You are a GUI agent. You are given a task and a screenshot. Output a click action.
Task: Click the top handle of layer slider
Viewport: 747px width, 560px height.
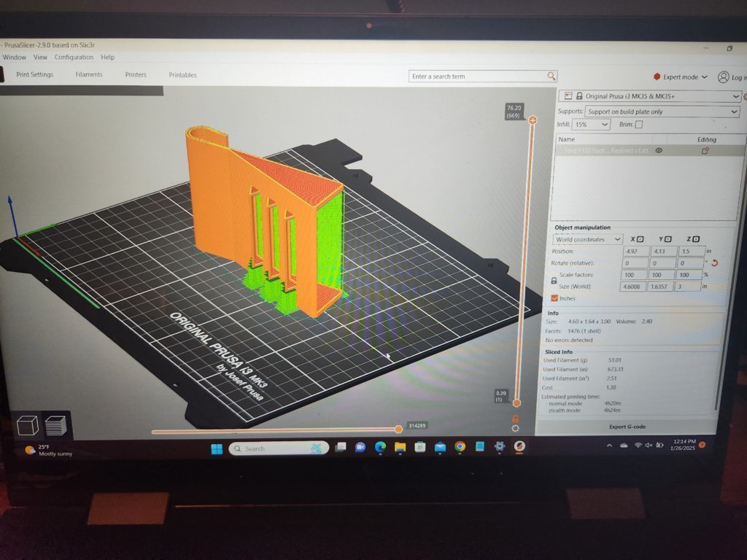click(x=533, y=120)
